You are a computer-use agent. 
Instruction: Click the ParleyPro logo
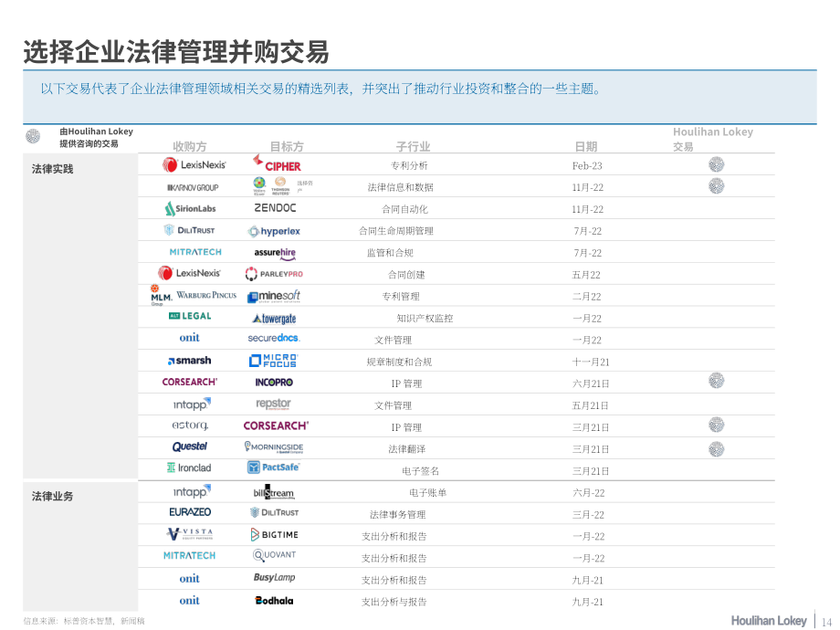[274, 274]
